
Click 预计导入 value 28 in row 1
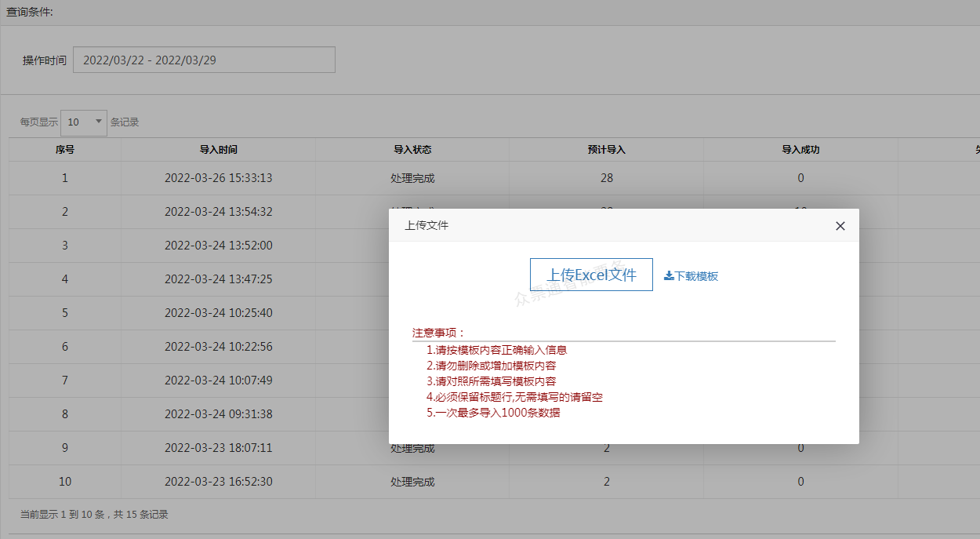coord(607,178)
